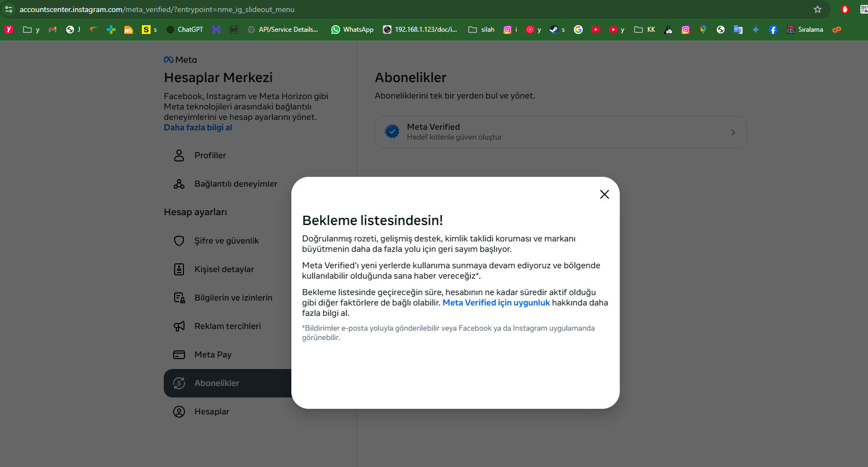Select Abonelikler in the sidebar menu
Viewport: 868px width, 467px height.
pyautogui.click(x=228, y=383)
